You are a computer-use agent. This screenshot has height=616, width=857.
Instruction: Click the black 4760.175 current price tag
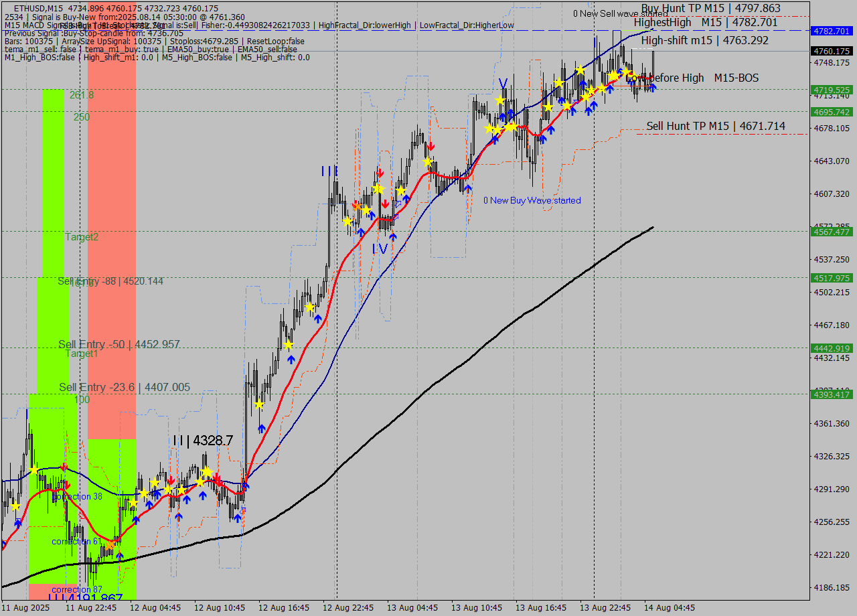831,51
